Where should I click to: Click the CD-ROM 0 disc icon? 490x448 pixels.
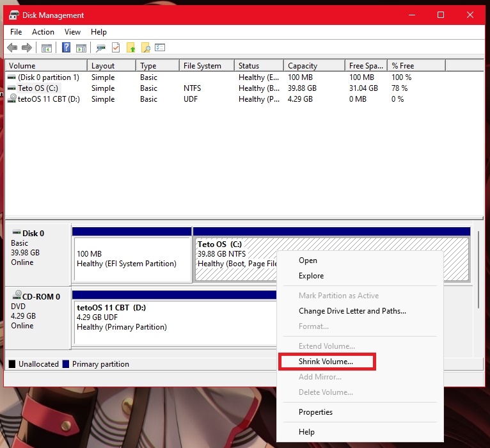click(x=17, y=295)
